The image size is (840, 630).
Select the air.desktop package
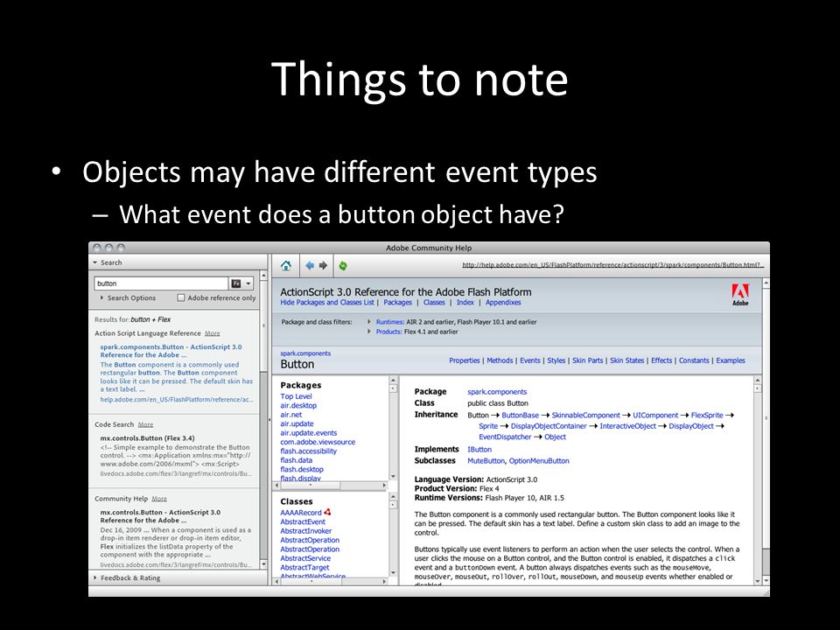tap(298, 405)
